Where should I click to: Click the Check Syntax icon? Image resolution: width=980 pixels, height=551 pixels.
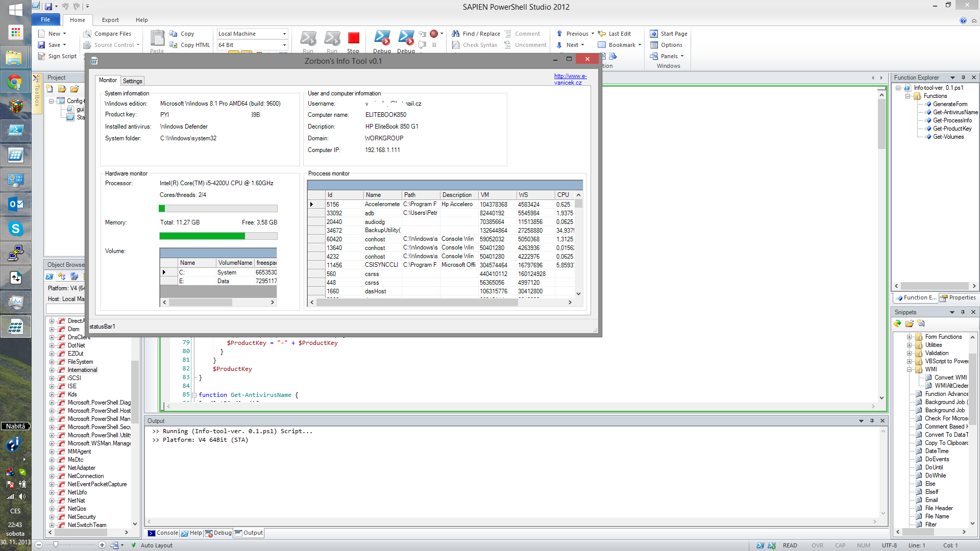pos(456,45)
